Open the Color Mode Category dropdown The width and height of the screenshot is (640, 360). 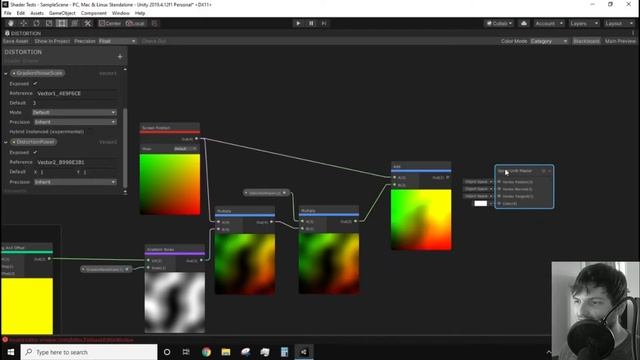(x=549, y=41)
